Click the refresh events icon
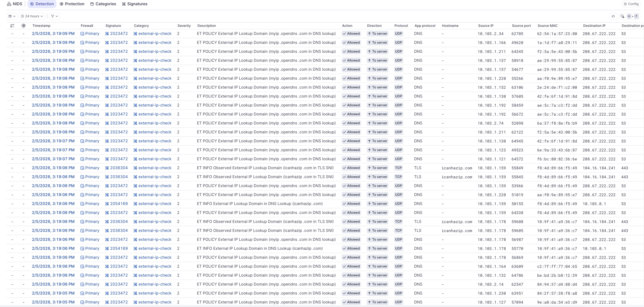Screen dimensions: 644x307 (613, 16)
